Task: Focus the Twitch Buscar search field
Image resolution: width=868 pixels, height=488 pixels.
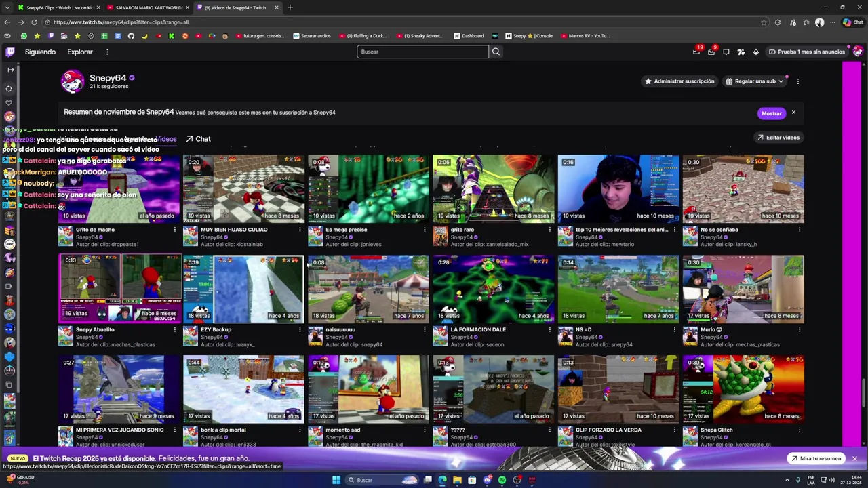Action: (422, 52)
